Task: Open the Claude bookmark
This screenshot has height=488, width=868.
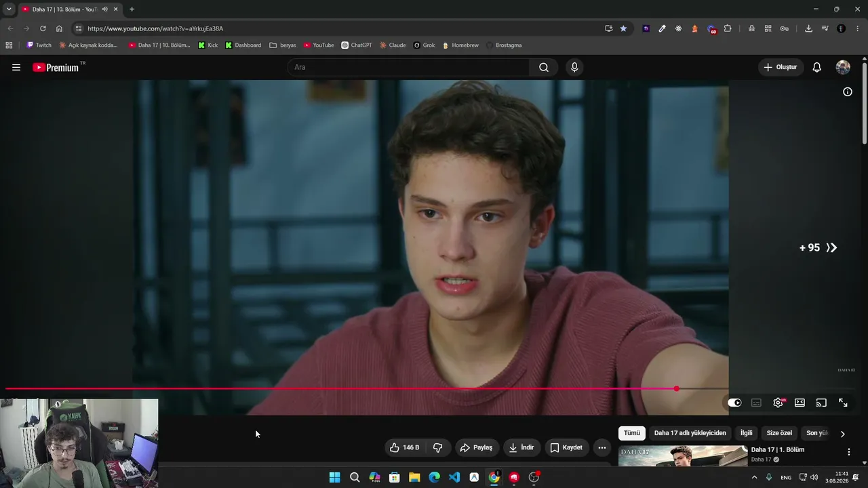Action: coord(393,45)
